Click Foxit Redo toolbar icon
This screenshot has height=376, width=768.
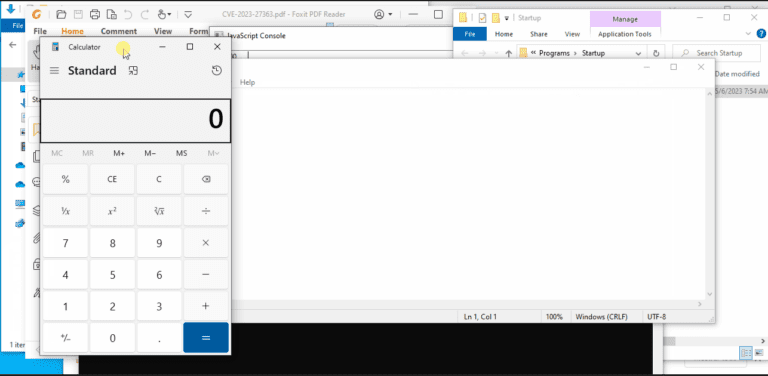144,14
